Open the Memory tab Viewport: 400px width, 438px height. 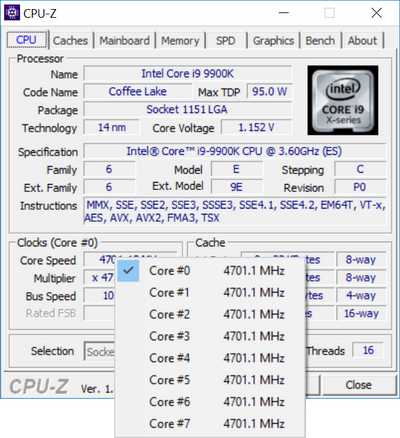tap(180, 41)
